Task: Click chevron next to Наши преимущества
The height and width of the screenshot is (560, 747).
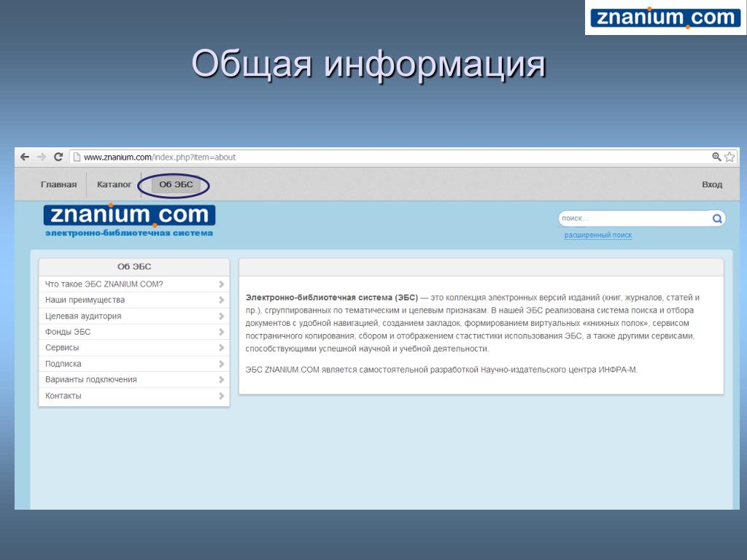Action: [221, 300]
